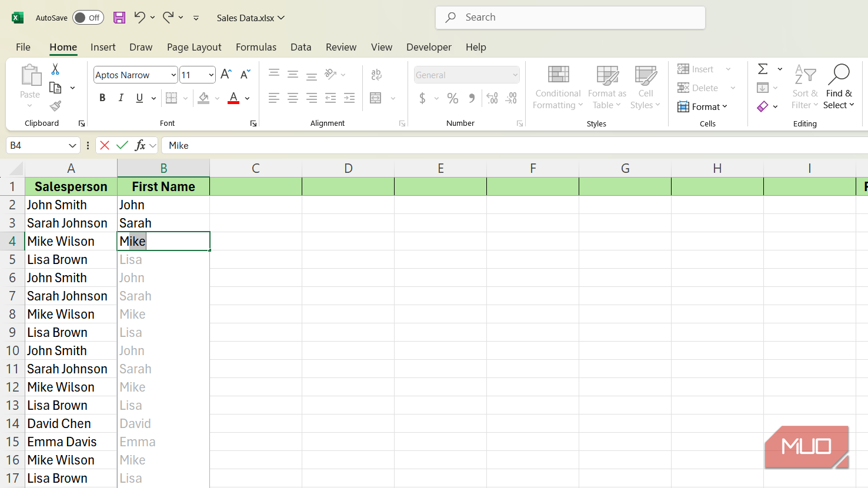
Task: Switch to the Data tab
Action: coord(301,47)
